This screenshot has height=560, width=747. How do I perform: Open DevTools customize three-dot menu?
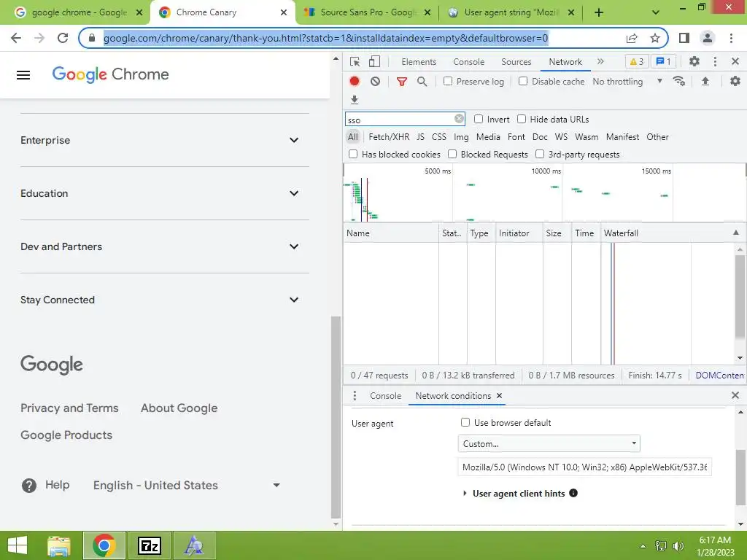pyautogui.click(x=715, y=61)
